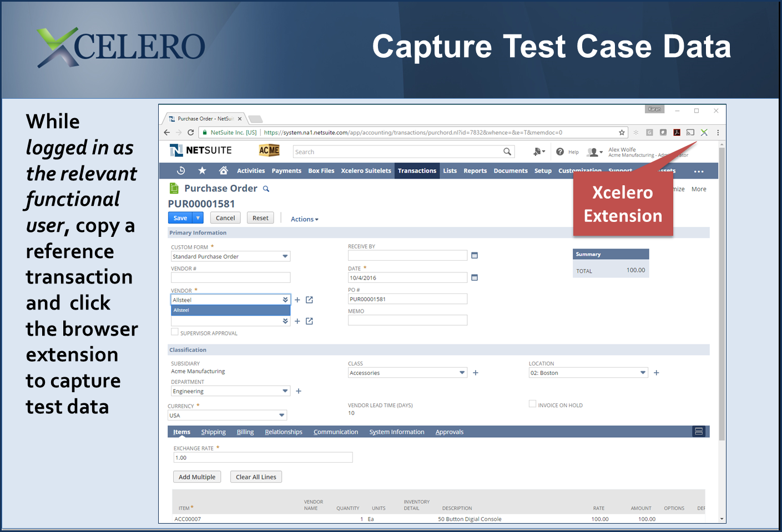
Task: Click the PO # field
Action: coord(407,299)
